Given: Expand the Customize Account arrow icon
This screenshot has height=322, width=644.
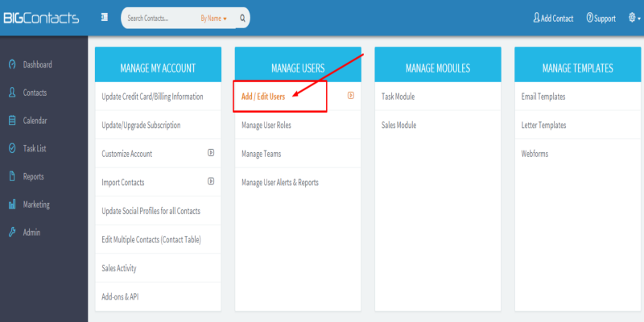Looking at the screenshot, I should 211,153.
